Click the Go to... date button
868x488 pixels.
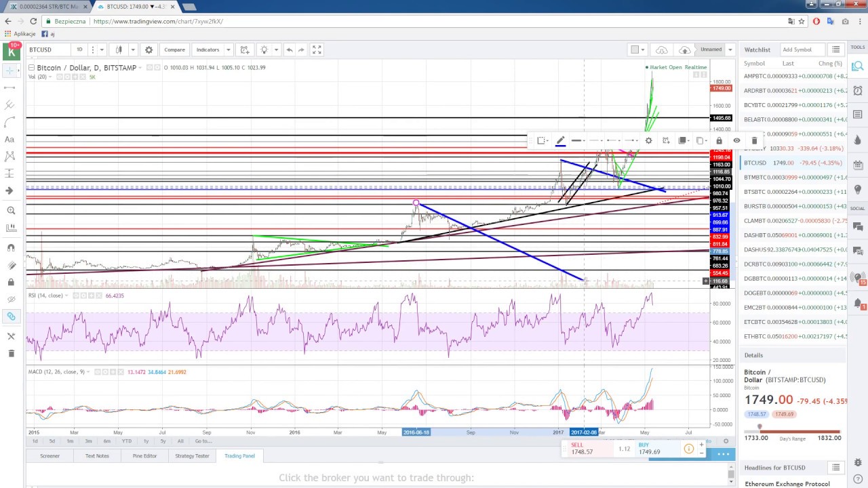(x=203, y=441)
